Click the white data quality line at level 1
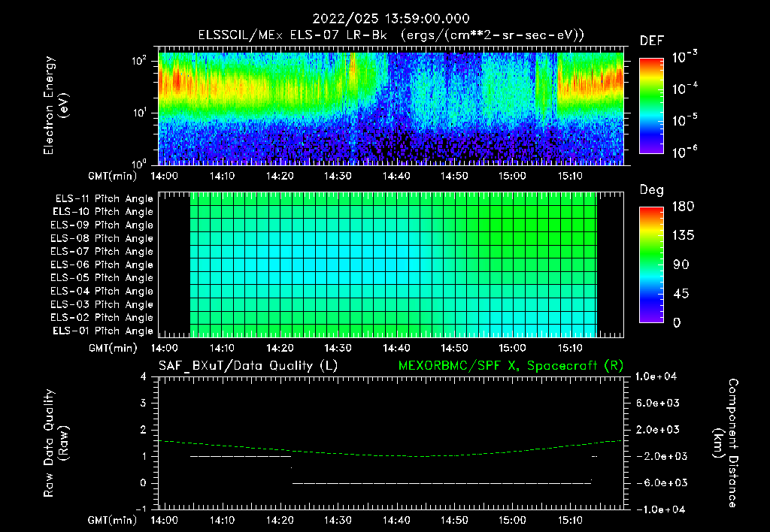This screenshot has width=770, height=532. pyautogui.click(x=241, y=456)
